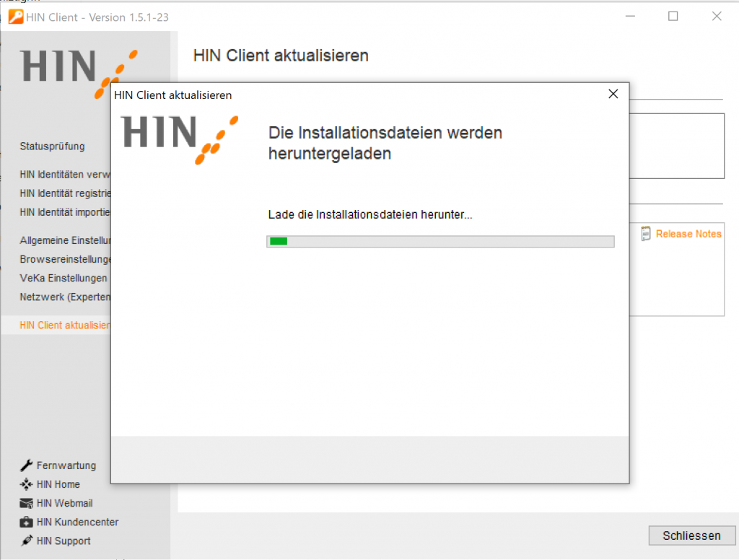Click the HIN Webmail envelope icon
Image resolution: width=739 pixels, height=560 pixels.
click(27, 503)
